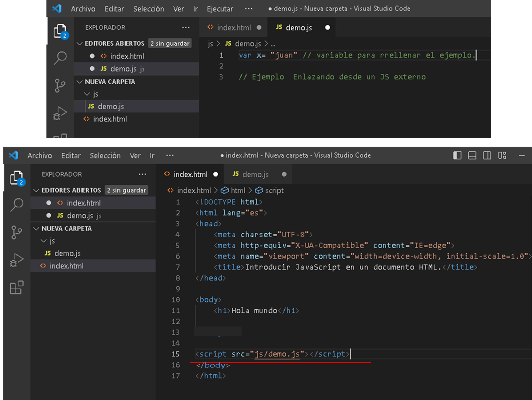Open index.html in bottom window folder tree
Viewport: 532px width, 400px height.
point(93,266)
